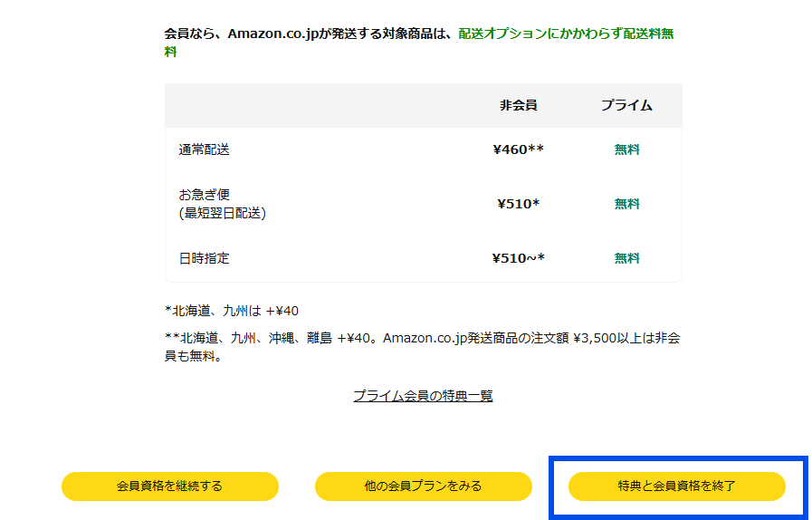Click the 会員資格を継続する button
This screenshot has width=812, height=520.
click(x=170, y=486)
